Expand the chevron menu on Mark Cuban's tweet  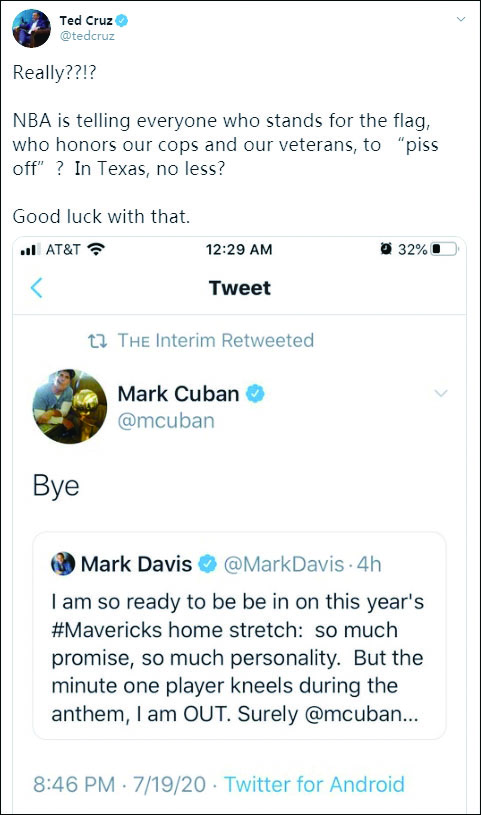click(x=441, y=393)
